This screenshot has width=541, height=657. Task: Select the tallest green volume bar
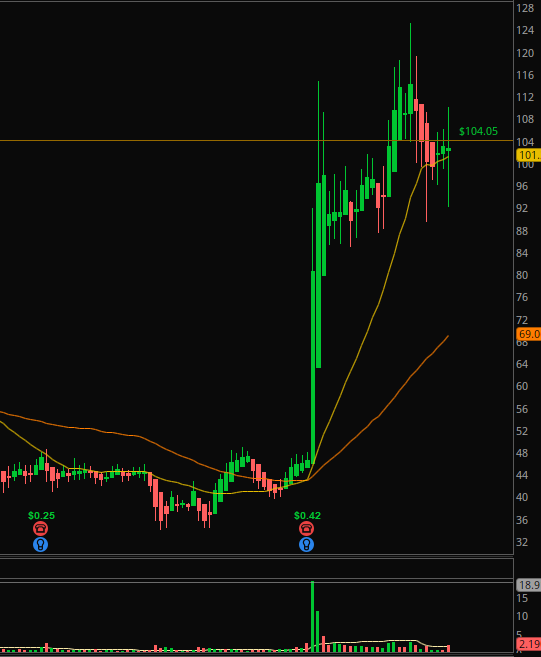[x=313, y=616]
